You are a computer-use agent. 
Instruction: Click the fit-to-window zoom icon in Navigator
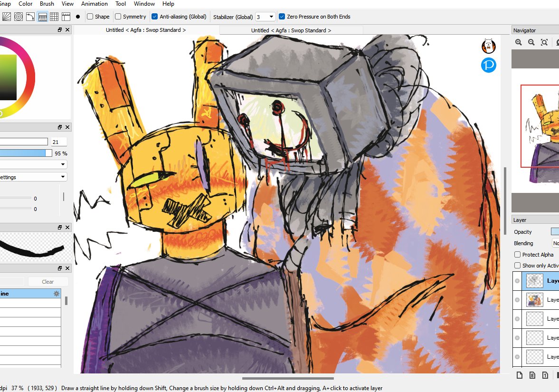544,42
